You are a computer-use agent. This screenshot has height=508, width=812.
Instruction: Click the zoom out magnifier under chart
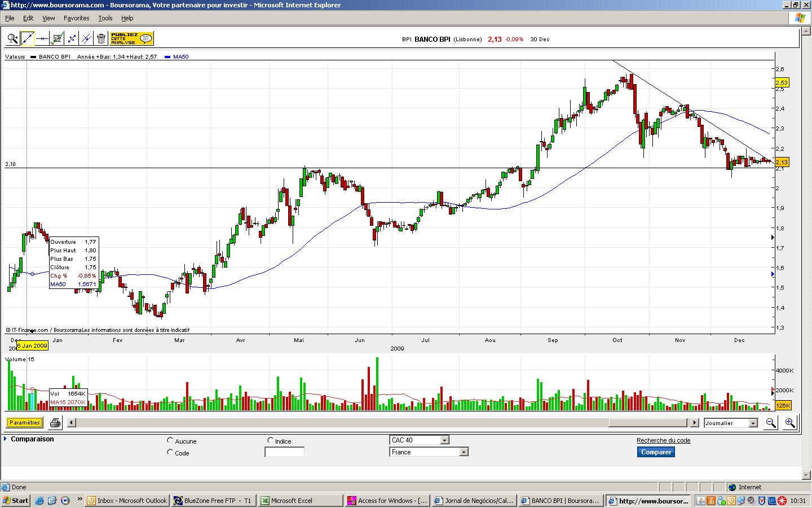click(770, 423)
